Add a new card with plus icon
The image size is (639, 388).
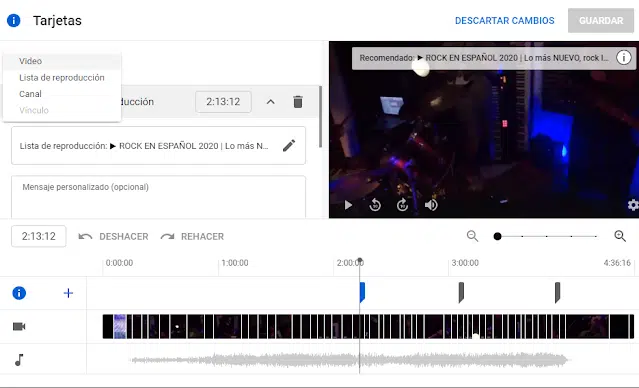68,293
